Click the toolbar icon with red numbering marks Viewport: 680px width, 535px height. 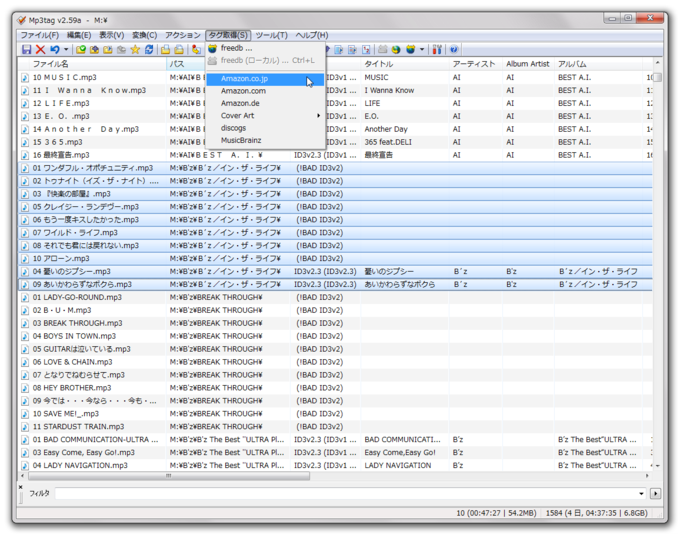coord(366,49)
